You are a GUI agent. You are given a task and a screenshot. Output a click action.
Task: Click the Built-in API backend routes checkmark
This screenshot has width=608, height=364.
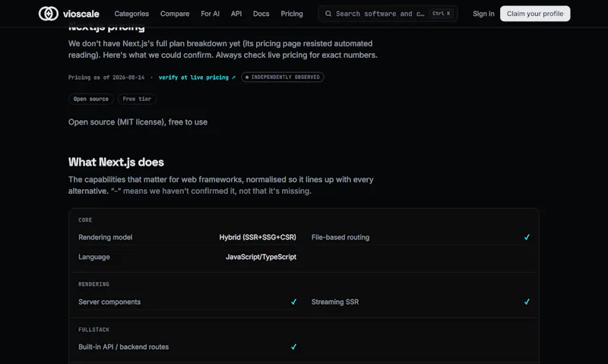293,347
